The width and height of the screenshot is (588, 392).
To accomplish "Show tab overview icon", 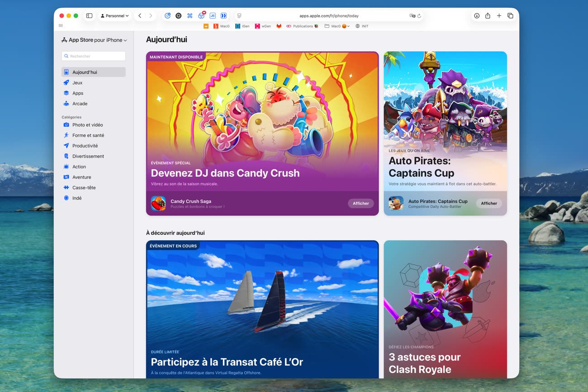I will (x=510, y=16).
